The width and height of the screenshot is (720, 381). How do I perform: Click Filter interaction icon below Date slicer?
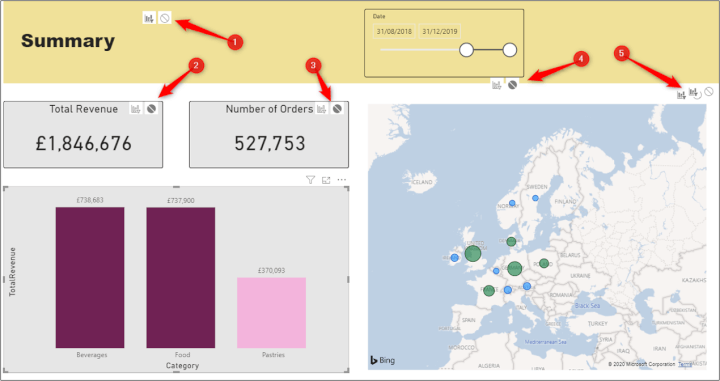496,85
